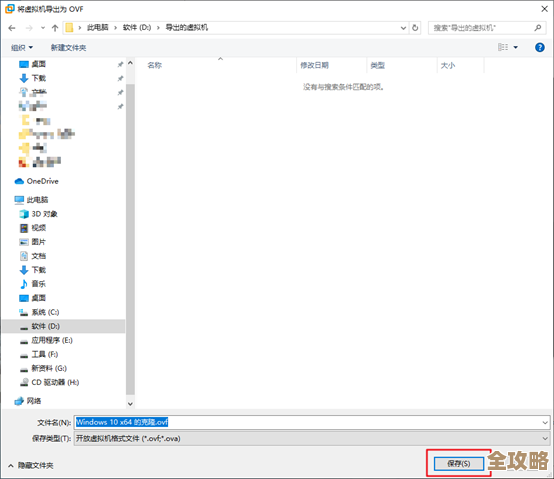
Task: Open 视频 folder in tree
Action: [x=39, y=228]
